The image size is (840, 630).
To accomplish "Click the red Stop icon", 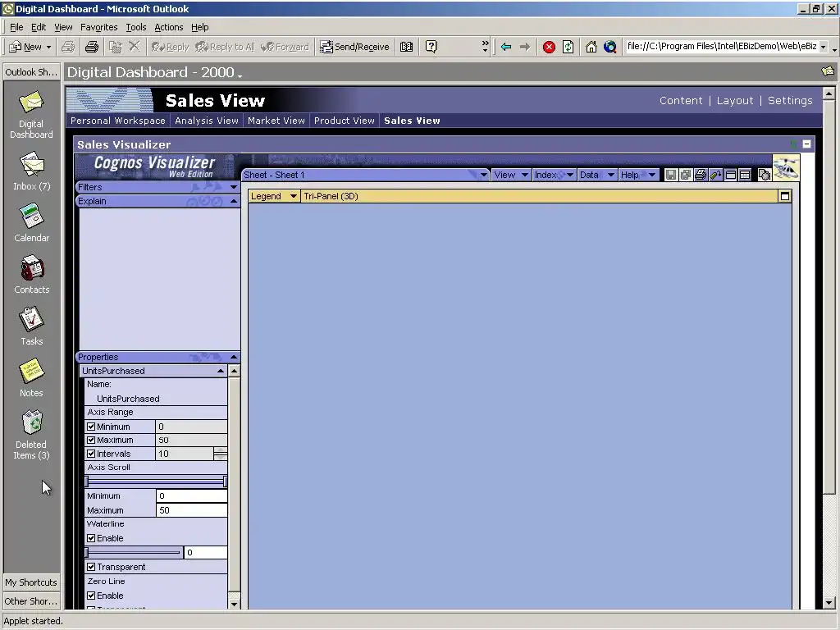I will tap(549, 47).
